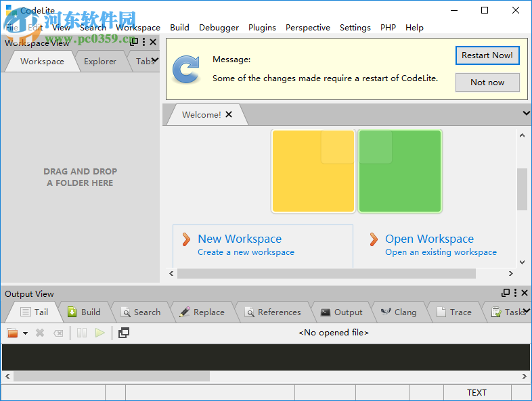Click the Tail output horizontal scrollbar thumb
Image resolution: width=532 pixels, height=401 pixels.
point(112,376)
